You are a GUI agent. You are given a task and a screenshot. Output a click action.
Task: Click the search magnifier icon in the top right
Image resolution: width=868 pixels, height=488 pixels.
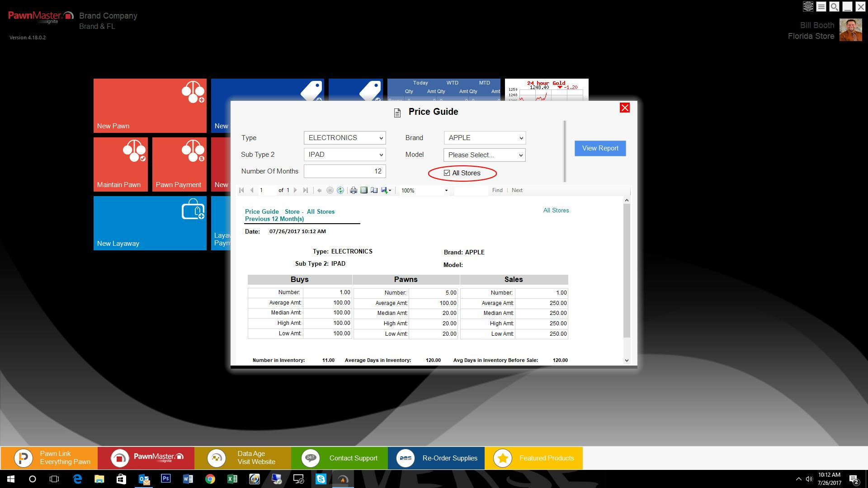click(x=834, y=7)
